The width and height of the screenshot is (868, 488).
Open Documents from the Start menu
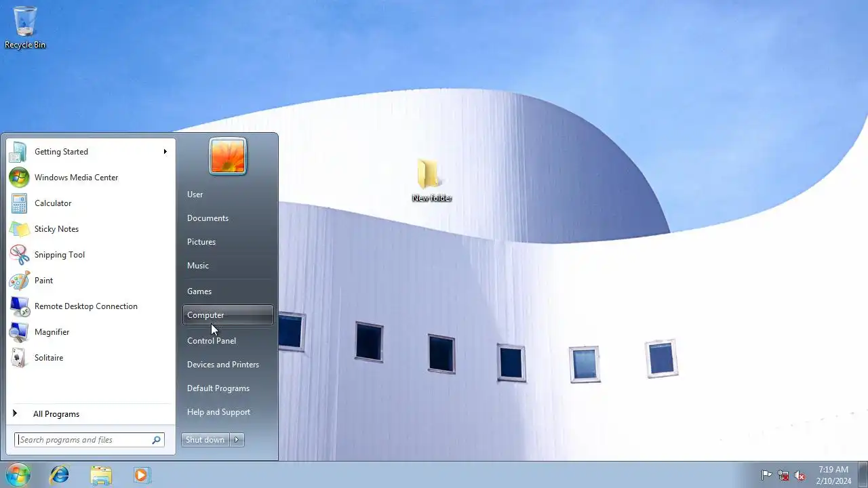[229, 218]
